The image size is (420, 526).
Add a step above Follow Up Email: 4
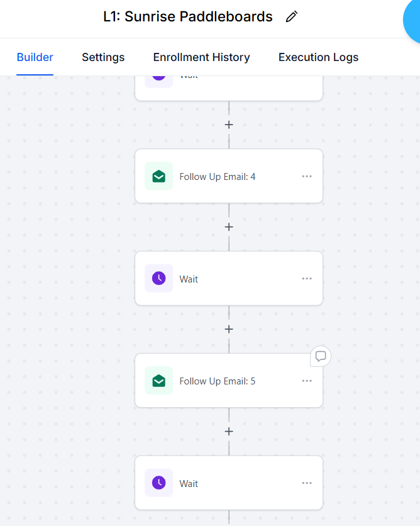229,125
